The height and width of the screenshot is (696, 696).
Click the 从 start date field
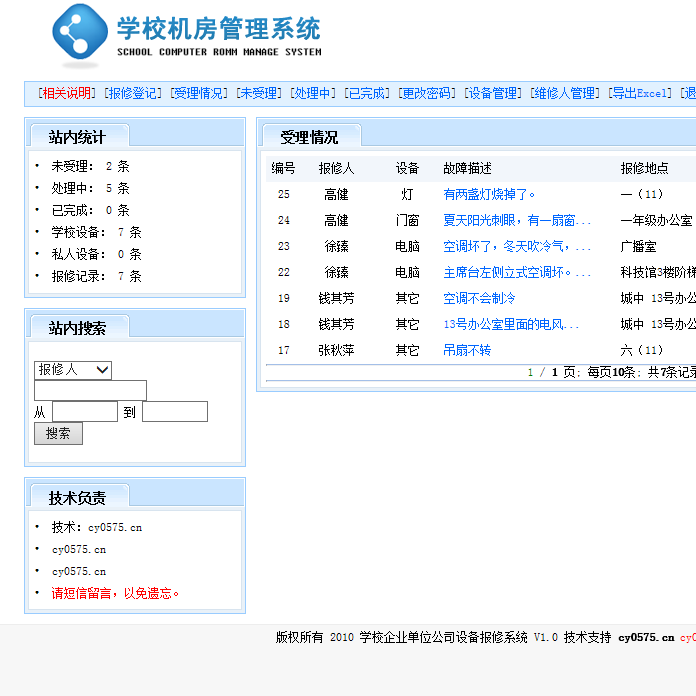coord(85,411)
